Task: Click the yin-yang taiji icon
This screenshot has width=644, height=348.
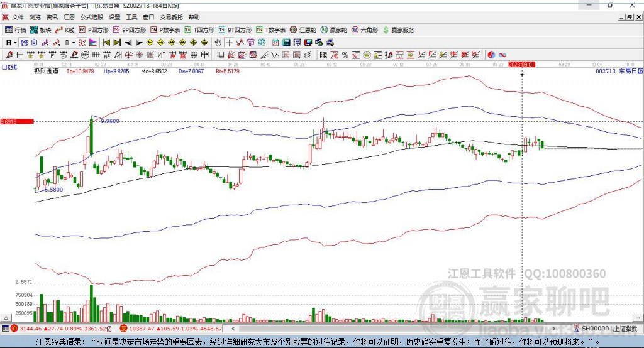Action: (x=491, y=55)
